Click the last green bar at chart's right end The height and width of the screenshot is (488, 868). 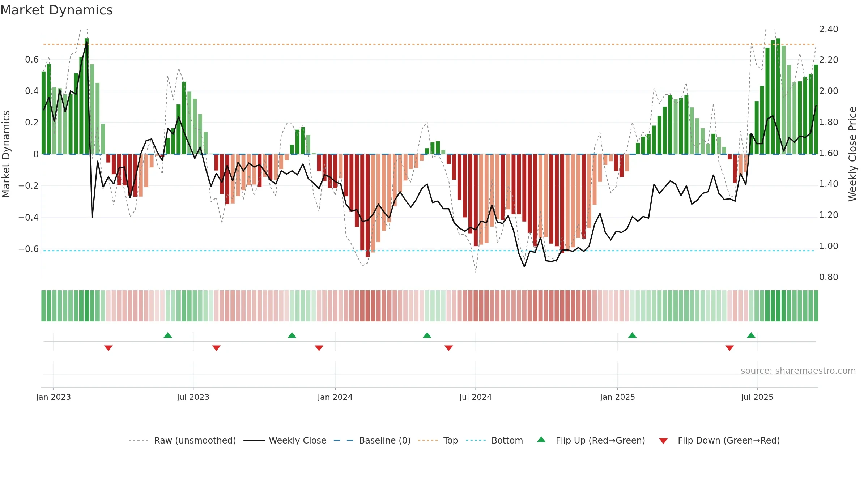tap(816, 110)
